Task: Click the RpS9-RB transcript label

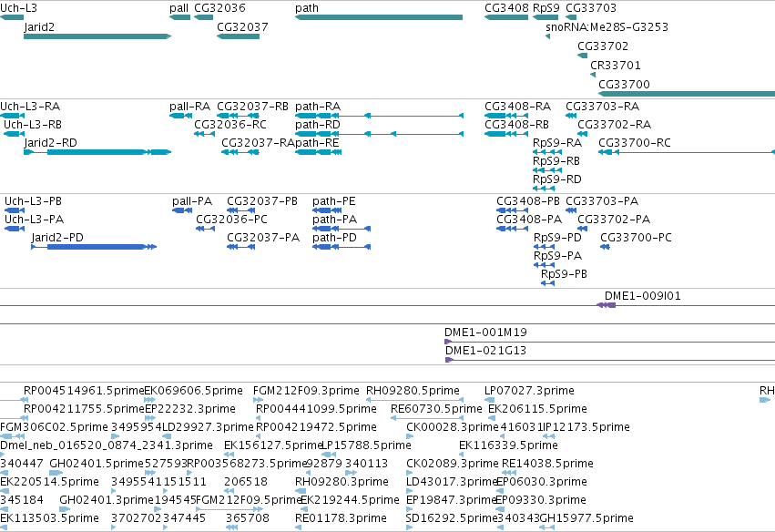Action: click(556, 161)
